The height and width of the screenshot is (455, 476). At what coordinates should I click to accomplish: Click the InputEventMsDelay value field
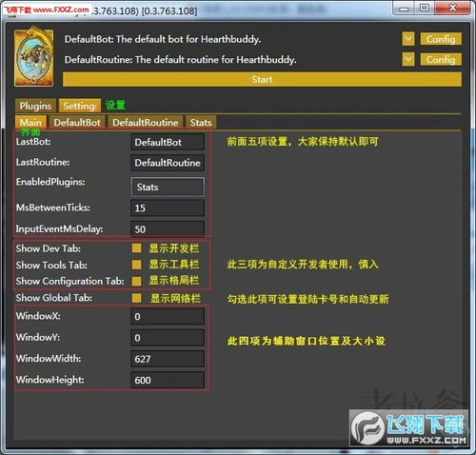[168, 229]
